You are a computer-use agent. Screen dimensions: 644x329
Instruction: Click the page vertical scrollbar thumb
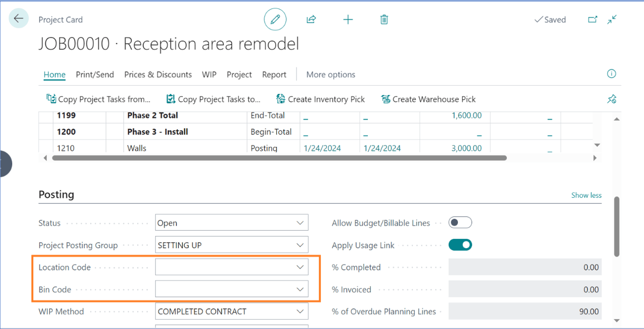click(x=616, y=226)
